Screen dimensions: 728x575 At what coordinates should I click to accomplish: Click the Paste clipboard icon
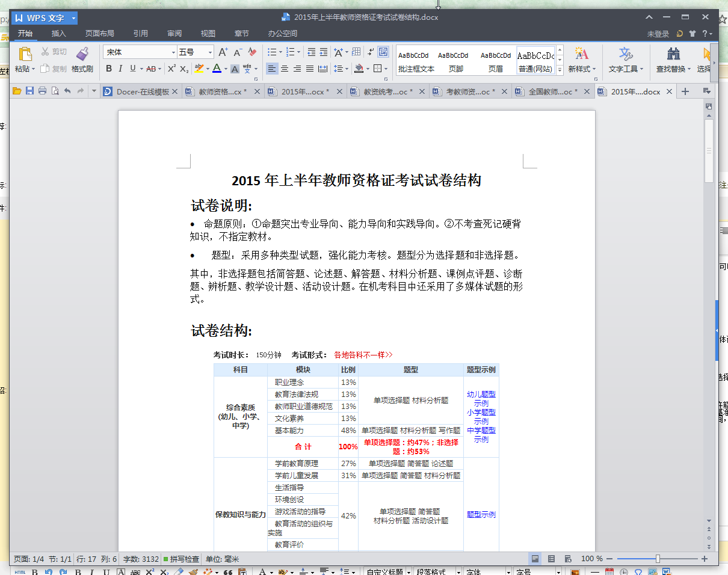tap(25, 54)
